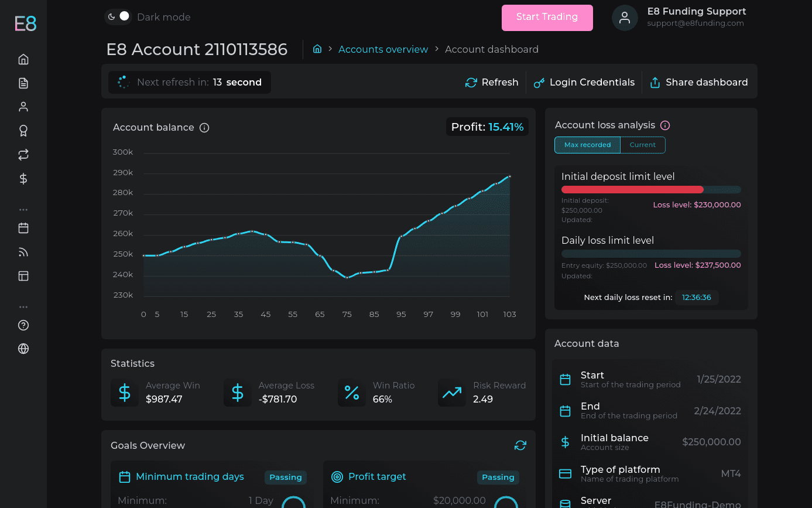Click the home icon in sidebar
812x508 pixels.
coord(23,59)
